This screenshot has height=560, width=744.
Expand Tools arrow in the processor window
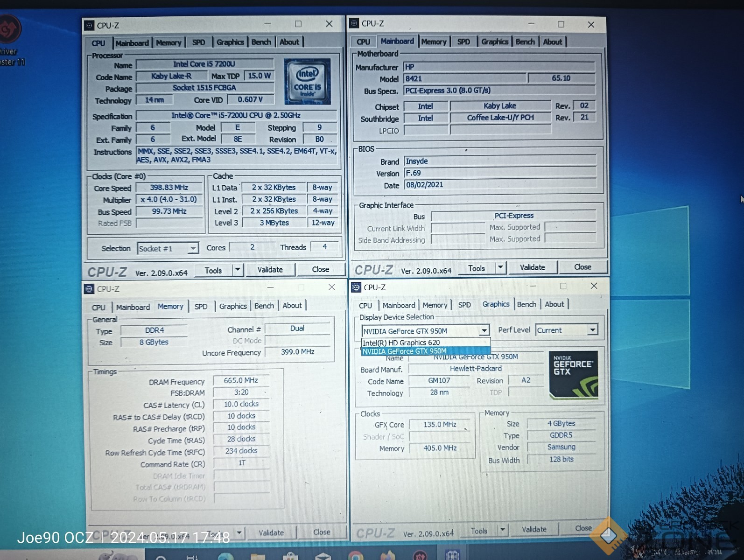tap(238, 270)
